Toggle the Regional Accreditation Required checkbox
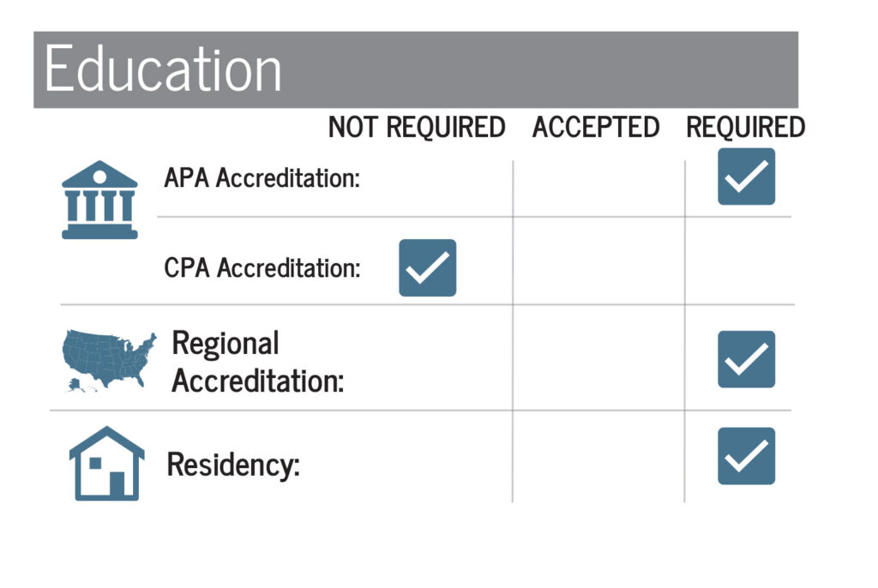Viewport: 878px width, 588px height. [747, 359]
